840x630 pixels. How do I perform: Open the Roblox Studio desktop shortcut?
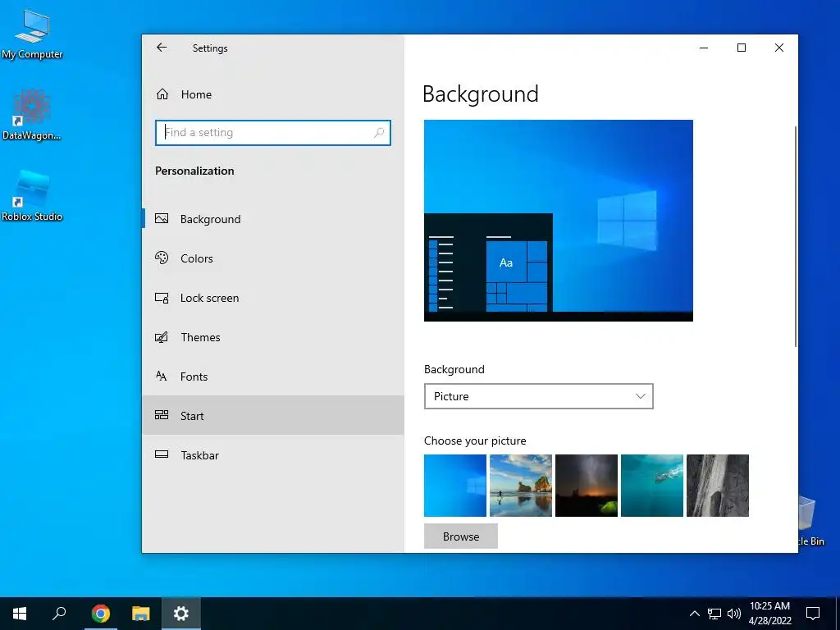[32, 195]
